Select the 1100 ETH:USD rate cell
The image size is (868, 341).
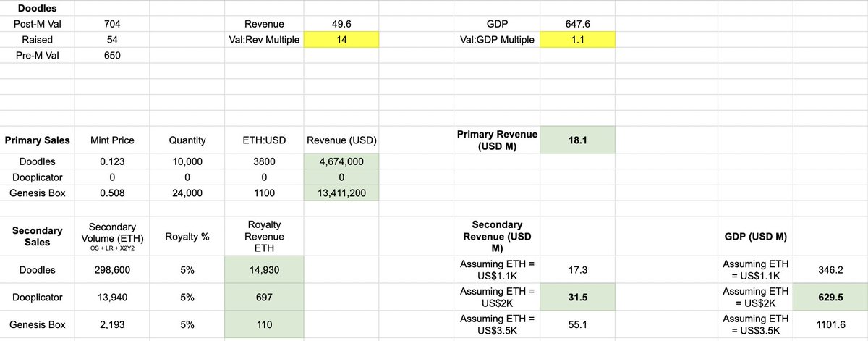(265, 193)
